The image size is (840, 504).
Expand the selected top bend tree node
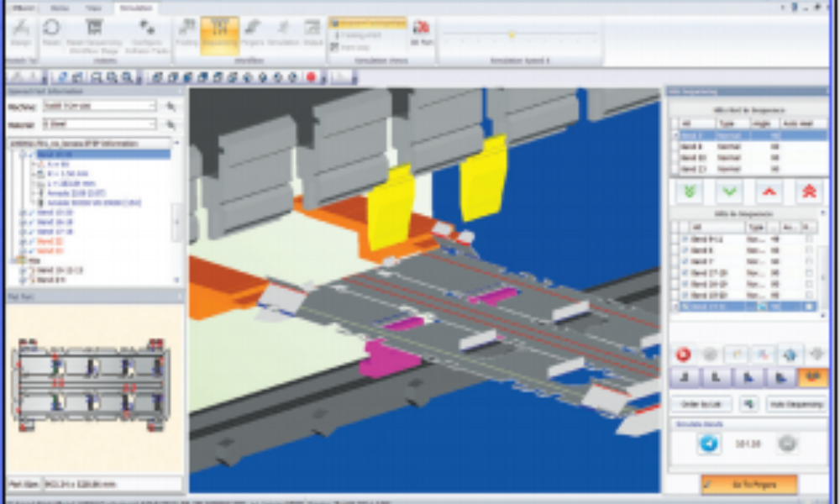click(21, 155)
